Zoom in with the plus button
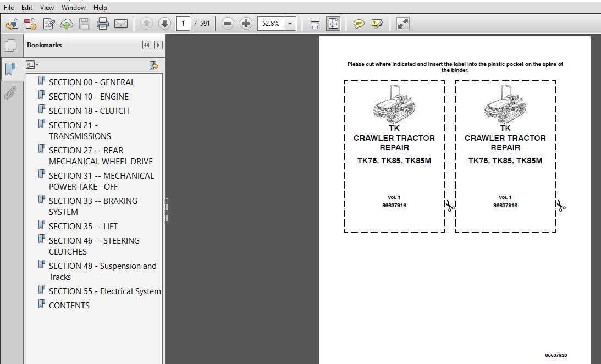Screen dimensions: 601x364 pyautogui.click(x=246, y=24)
